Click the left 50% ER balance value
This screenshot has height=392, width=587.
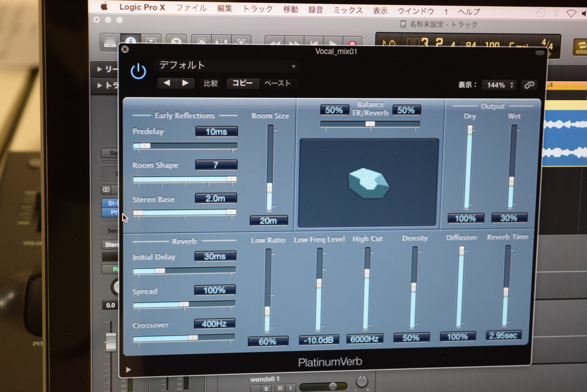334,110
